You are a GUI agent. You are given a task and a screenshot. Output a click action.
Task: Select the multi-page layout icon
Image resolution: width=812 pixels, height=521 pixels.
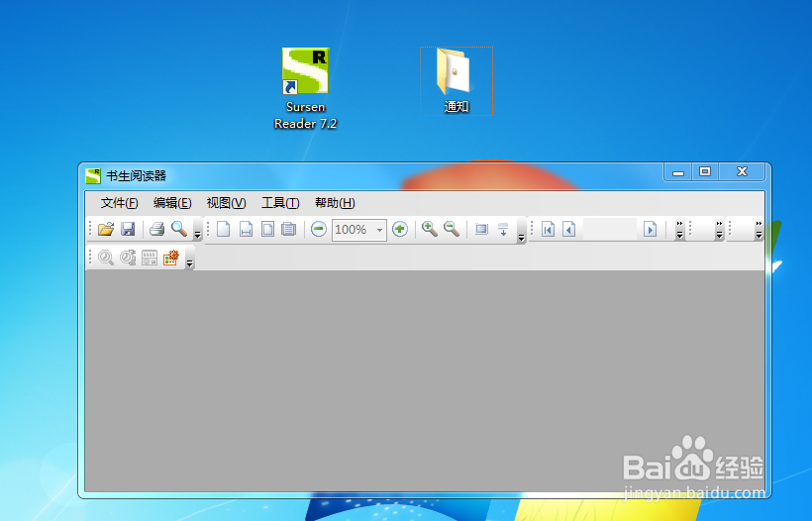[x=288, y=229]
